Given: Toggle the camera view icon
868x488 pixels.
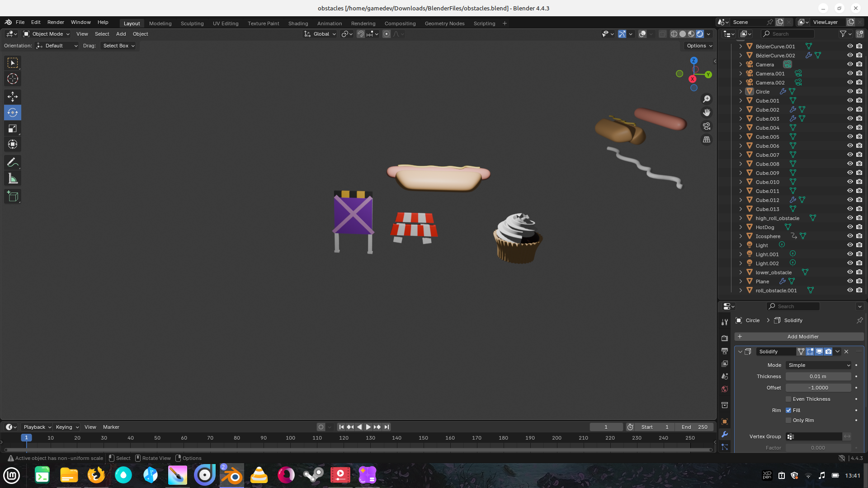Looking at the screenshot, I should pyautogui.click(x=707, y=126).
